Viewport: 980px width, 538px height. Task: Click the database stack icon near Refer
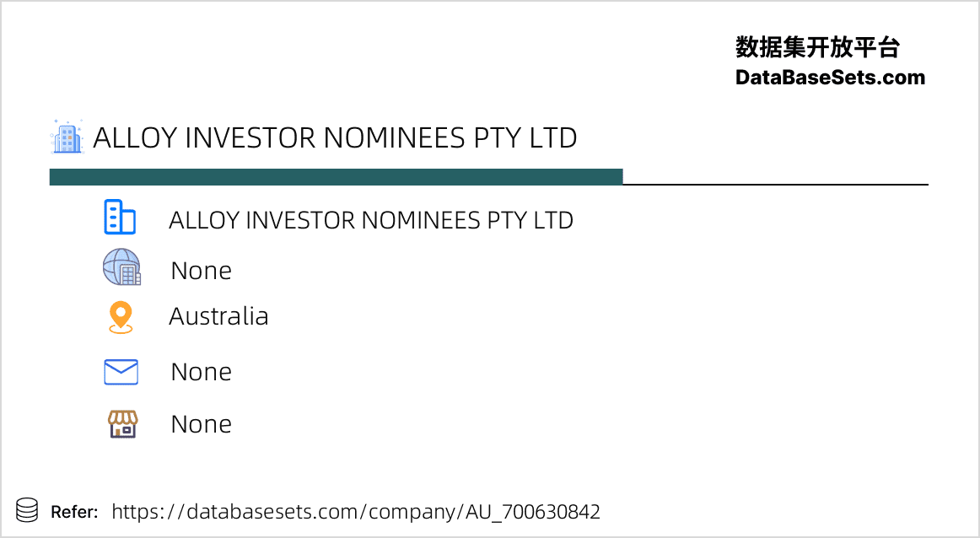pos(27,510)
